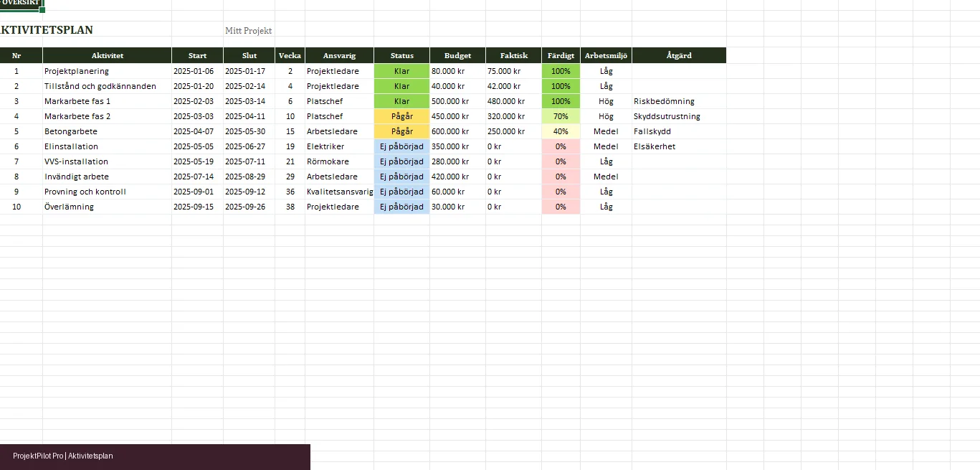980x470 pixels.
Task: Select the Överlämning activity cell
Action: 108,207
